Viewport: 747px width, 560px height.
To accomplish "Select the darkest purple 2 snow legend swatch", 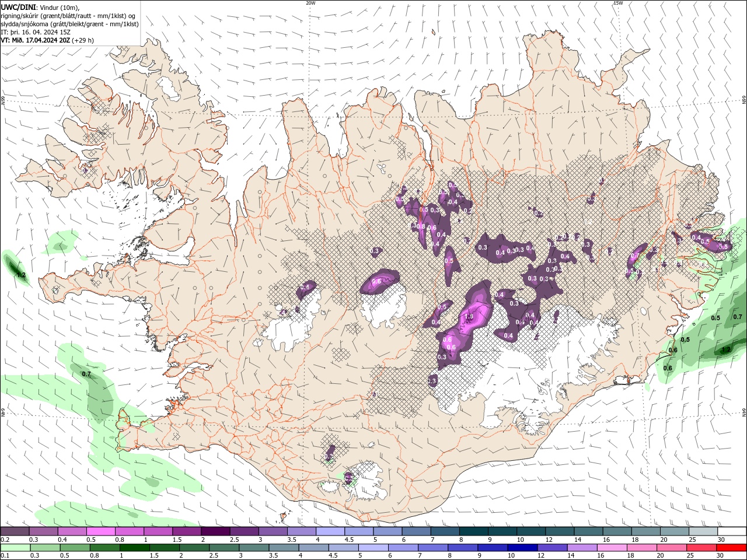I will pyautogui.click(x=215, y=531).
